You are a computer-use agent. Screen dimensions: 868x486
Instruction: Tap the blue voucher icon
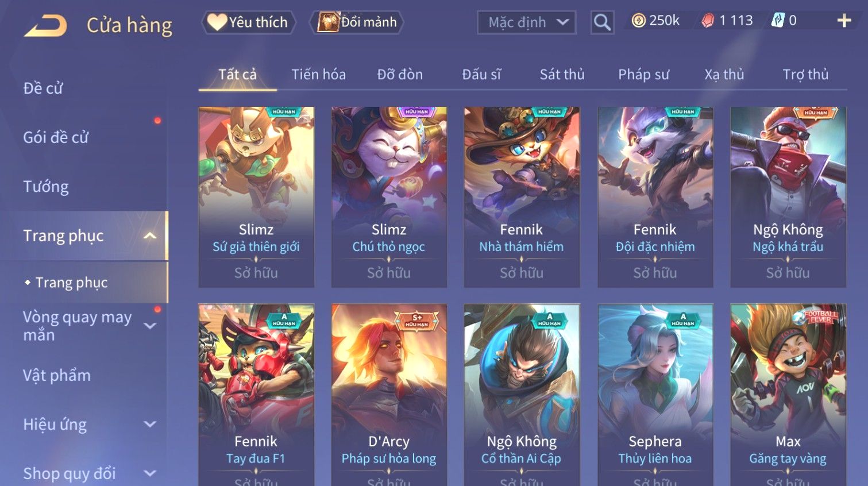coord(777,21)
